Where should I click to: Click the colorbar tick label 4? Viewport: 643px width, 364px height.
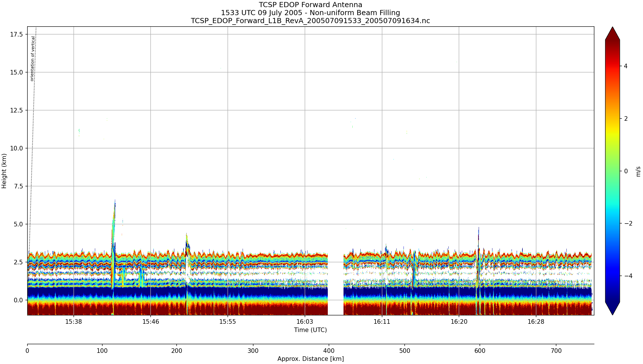[626, 66]
